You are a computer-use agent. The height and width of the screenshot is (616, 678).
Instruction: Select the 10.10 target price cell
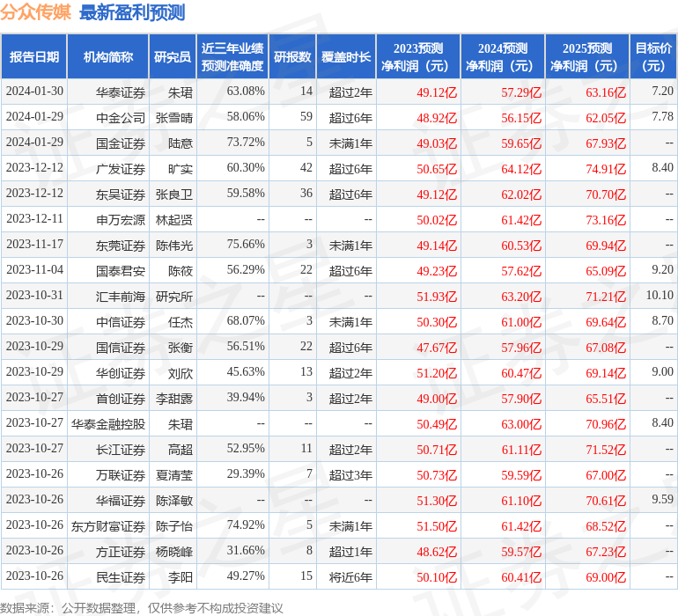659,296
